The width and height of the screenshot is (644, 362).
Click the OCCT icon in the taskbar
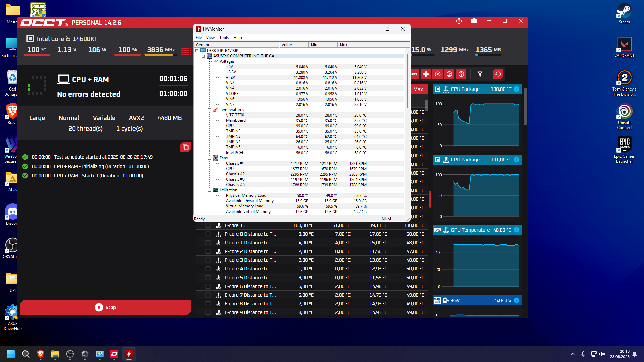click(x=114, y=354)
